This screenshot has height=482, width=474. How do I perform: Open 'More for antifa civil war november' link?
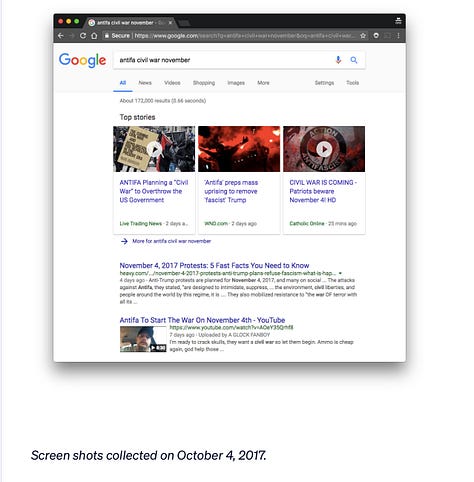pyautogui.click(x=171, y=241)
